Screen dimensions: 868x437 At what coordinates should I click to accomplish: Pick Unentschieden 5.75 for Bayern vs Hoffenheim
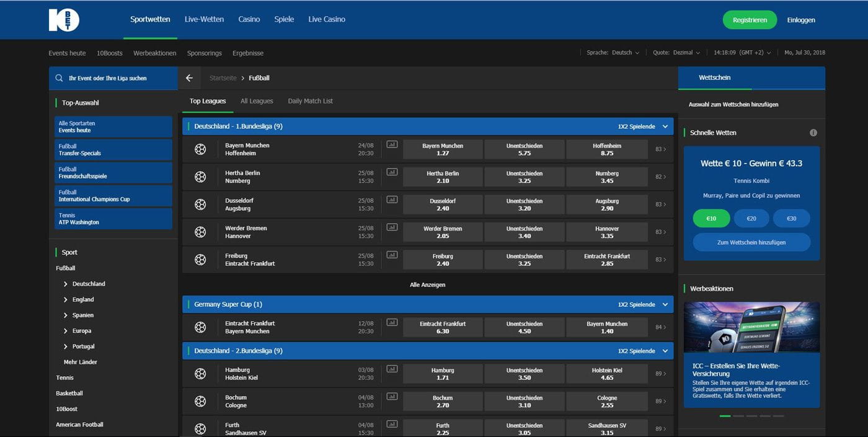click(525, 149)
